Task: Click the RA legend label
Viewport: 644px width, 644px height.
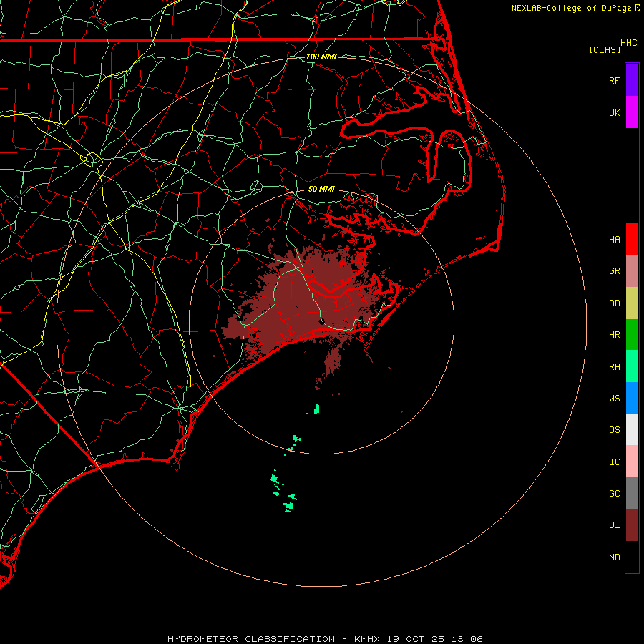Action: pos(614,367)
